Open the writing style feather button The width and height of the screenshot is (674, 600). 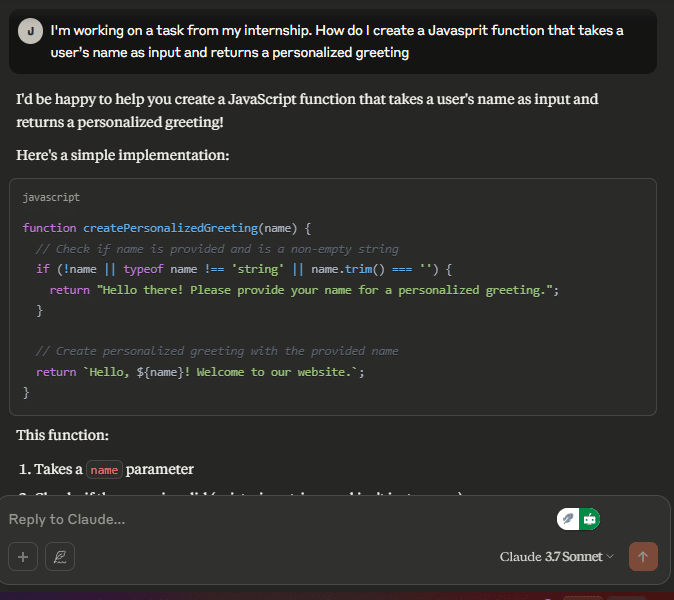pyautogui.click(x=60, y=557)
